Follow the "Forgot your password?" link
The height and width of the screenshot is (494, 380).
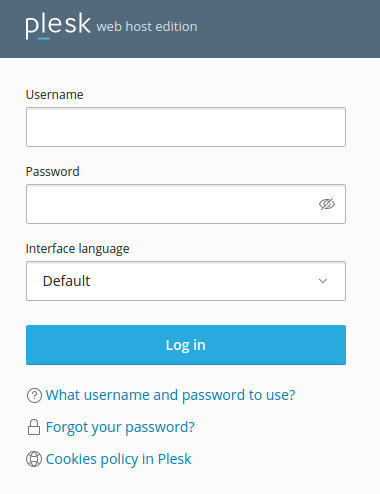(120, 427)
